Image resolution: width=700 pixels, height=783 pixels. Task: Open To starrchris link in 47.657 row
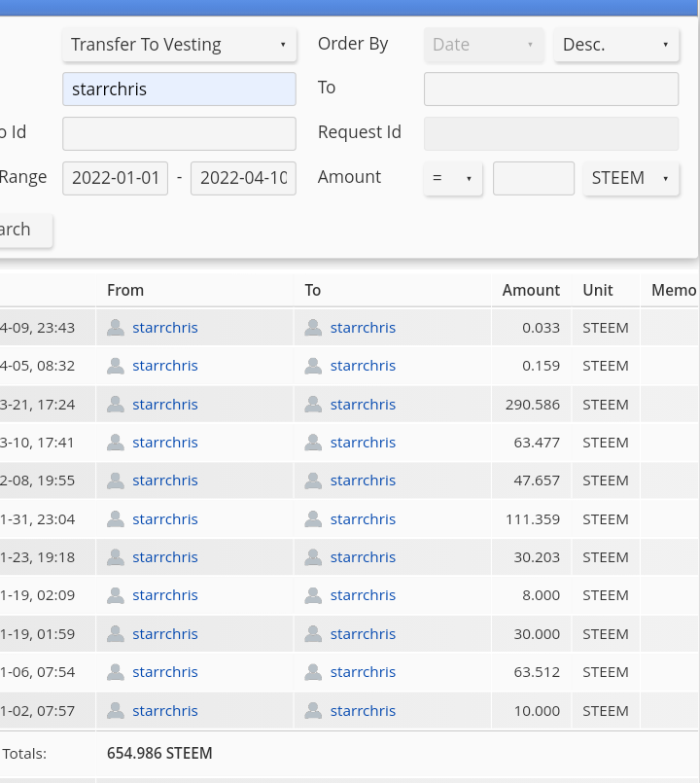pos(363,480)
